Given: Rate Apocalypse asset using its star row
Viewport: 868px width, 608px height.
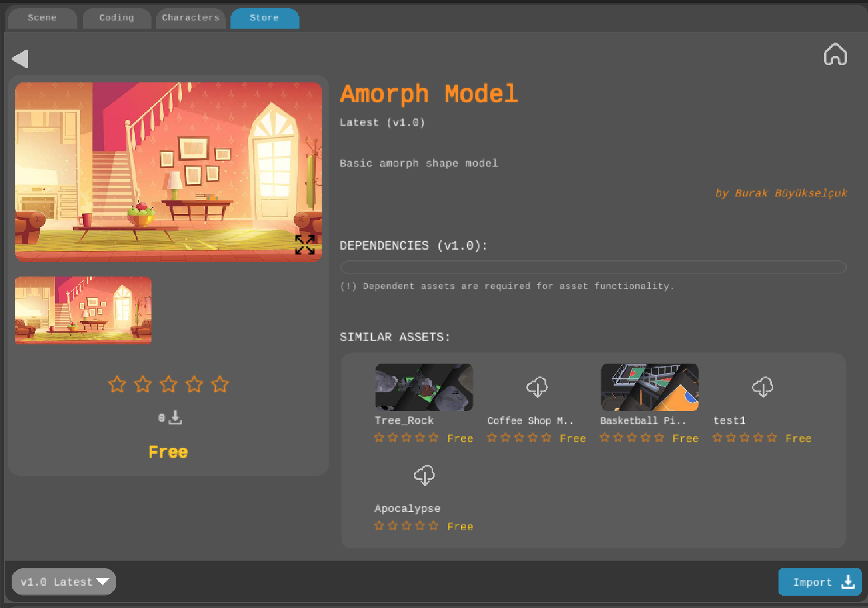Looking at the screenshot, I should click(406, 526).
